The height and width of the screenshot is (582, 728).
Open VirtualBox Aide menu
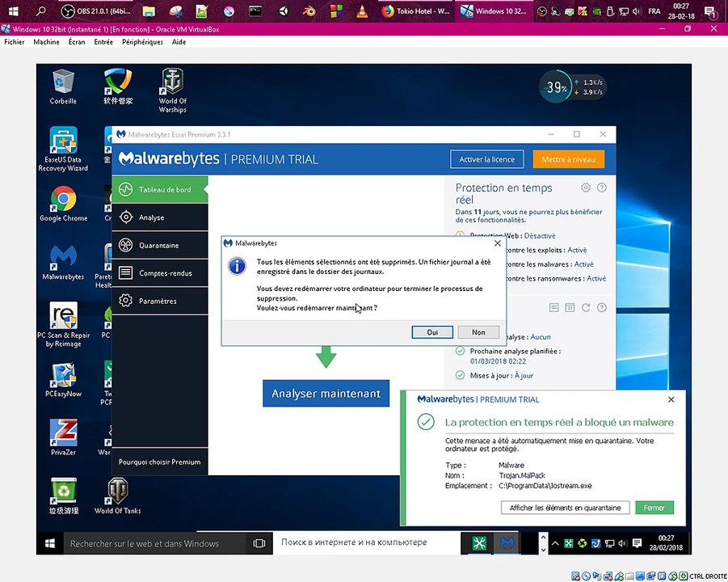tap(179, 42)
